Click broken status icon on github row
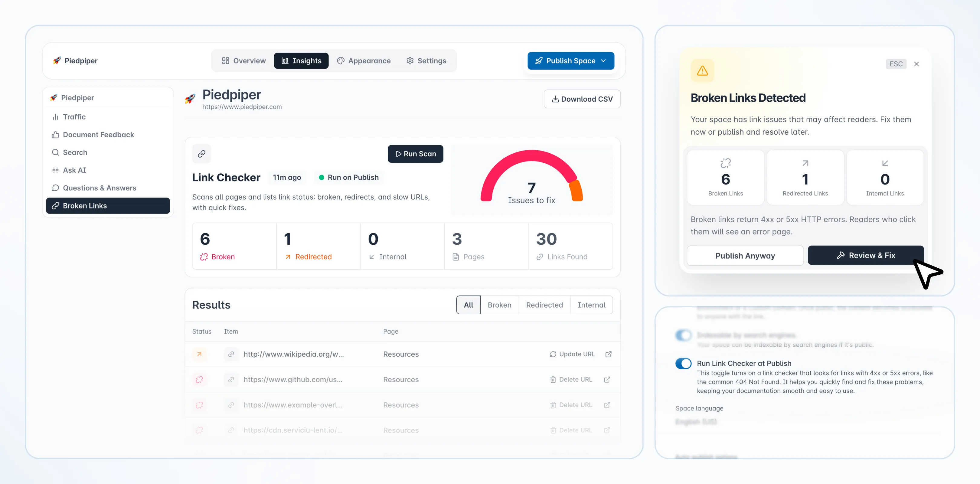The height and width of the screenshot is (484, 980). tap(199, 380)
